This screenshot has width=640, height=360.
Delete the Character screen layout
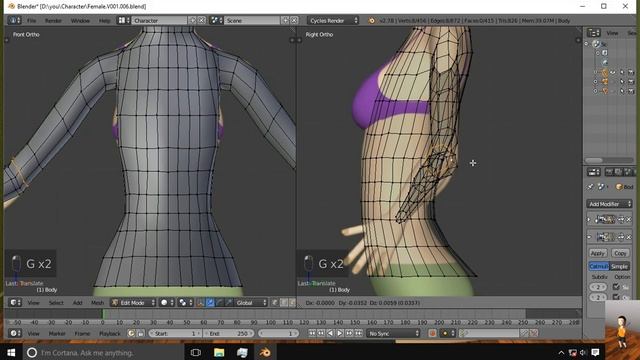tap(202, 20)
